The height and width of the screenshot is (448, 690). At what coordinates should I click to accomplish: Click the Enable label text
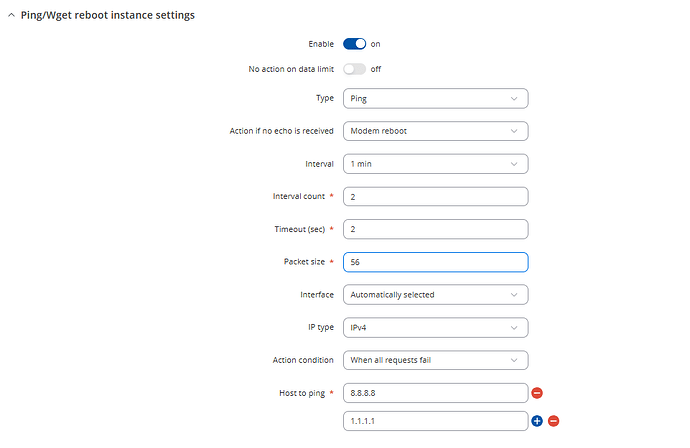pos(320,44)
